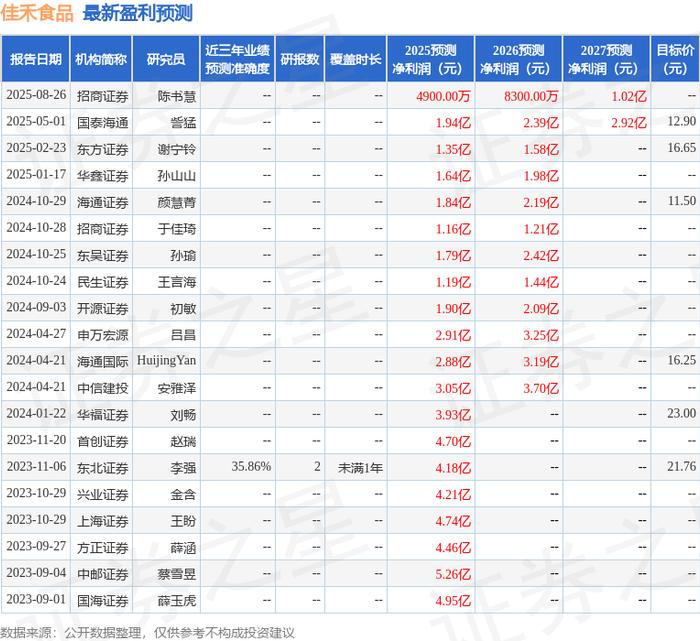The height and width of the screenshot is (641, 700).
Task: Click the target price 21.76
Action: click(x=681, y=466)
